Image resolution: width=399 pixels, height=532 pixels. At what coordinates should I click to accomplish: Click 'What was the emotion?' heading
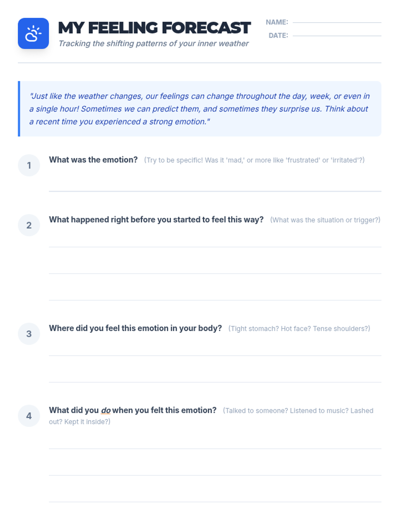coord(93,160)
